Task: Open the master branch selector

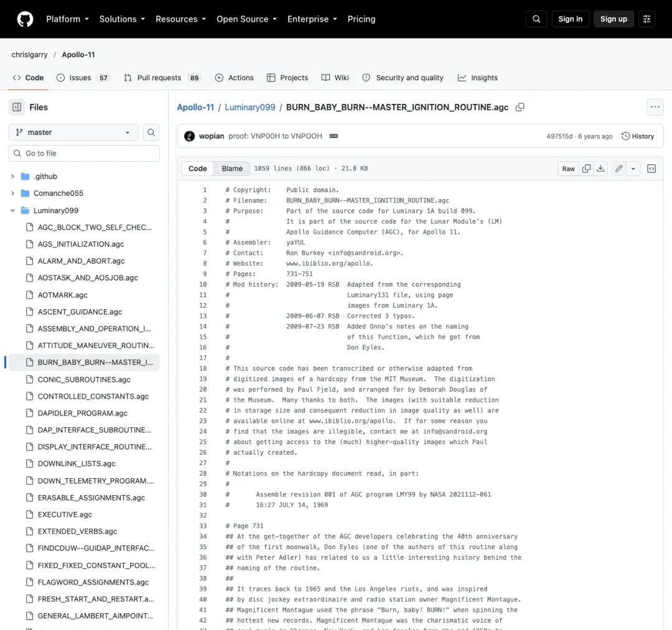Action: point(73,132)
